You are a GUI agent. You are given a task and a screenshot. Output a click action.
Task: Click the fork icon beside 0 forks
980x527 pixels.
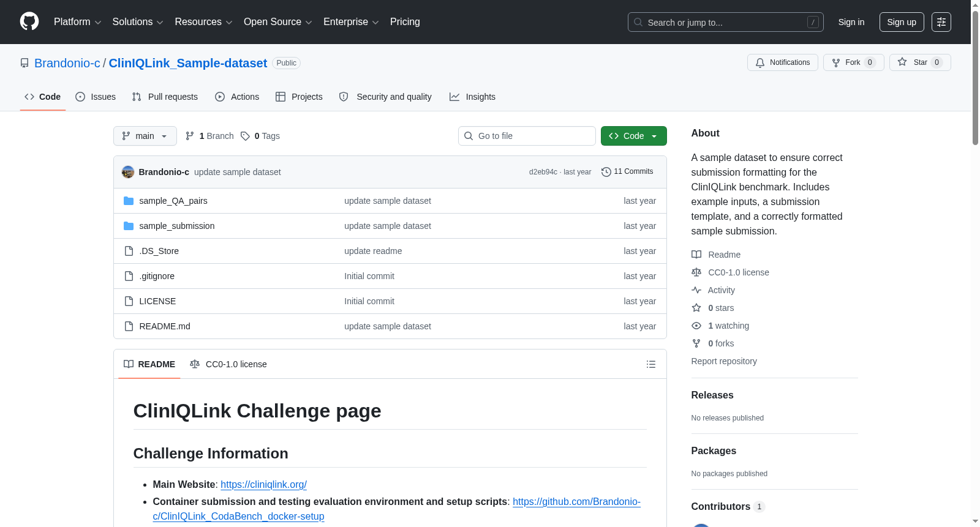tap(696, 343)
